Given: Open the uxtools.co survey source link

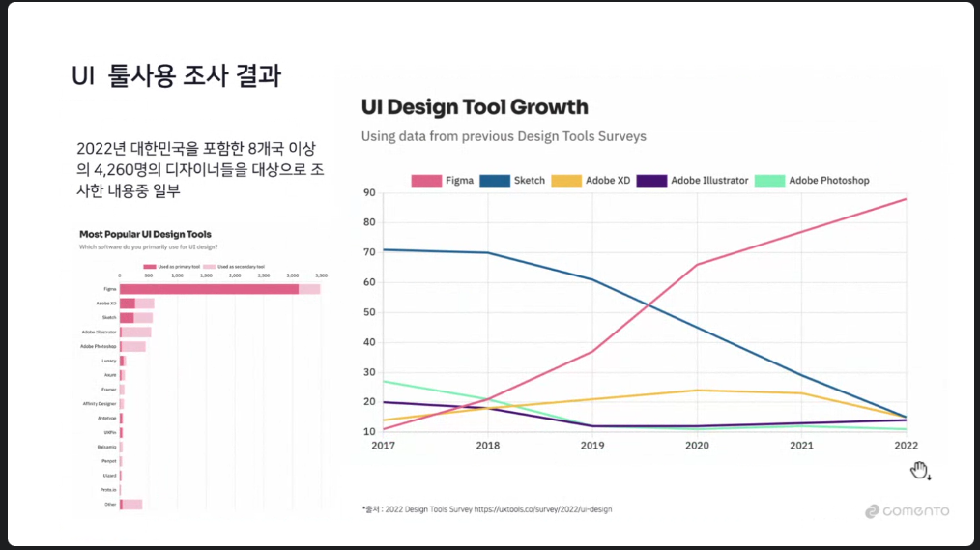Looking at the screenshot, I should (542, 509).
